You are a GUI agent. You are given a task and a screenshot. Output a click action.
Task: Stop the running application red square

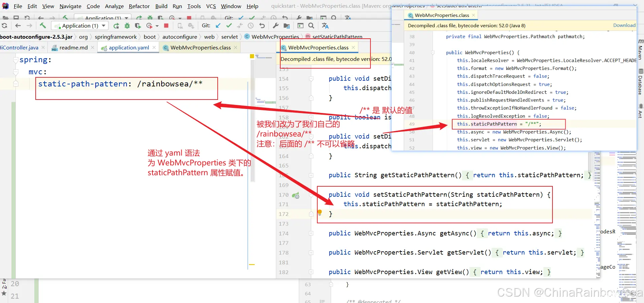pos(166,26)
